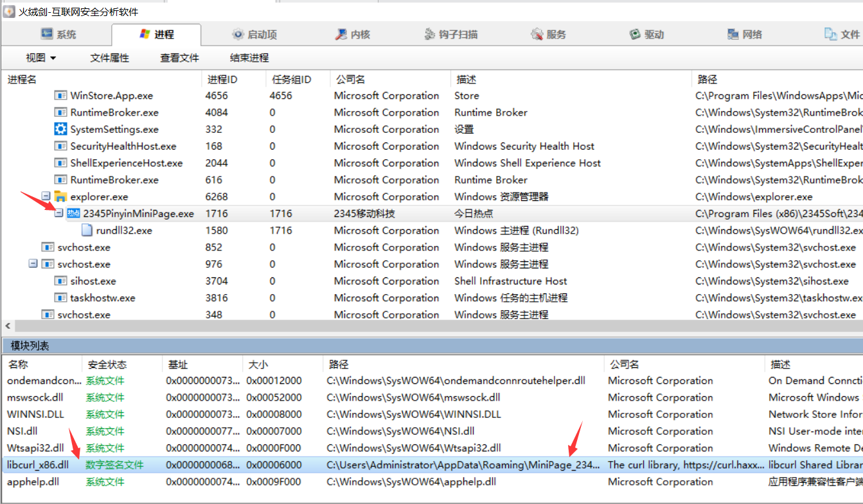
Task: Click the SystemSettings.exe gear icon
Action: click(x=60, y=129)
